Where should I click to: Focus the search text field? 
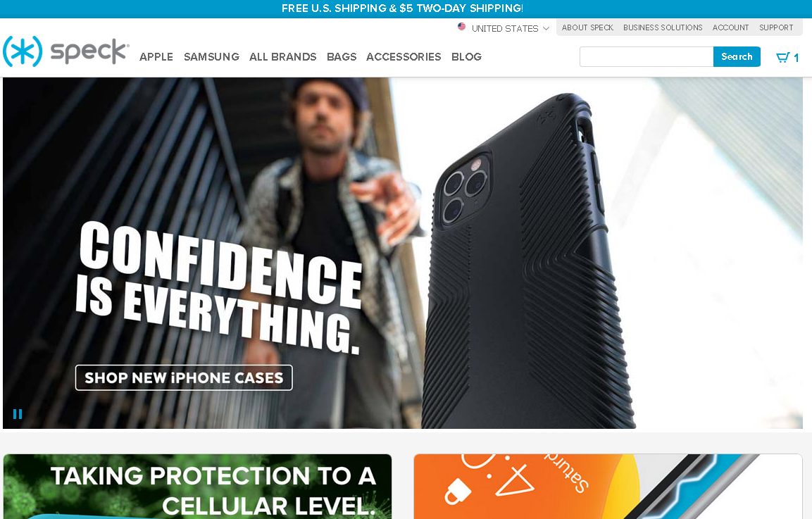pos(647,56)
